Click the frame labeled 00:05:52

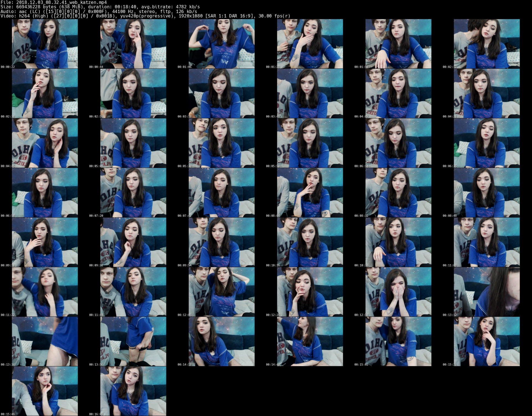click(310, 143)
